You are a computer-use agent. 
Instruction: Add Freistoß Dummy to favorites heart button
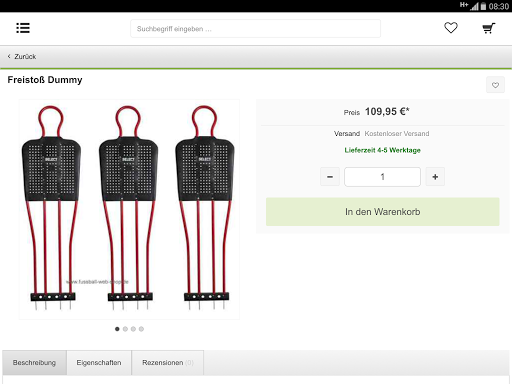(495, 85)
